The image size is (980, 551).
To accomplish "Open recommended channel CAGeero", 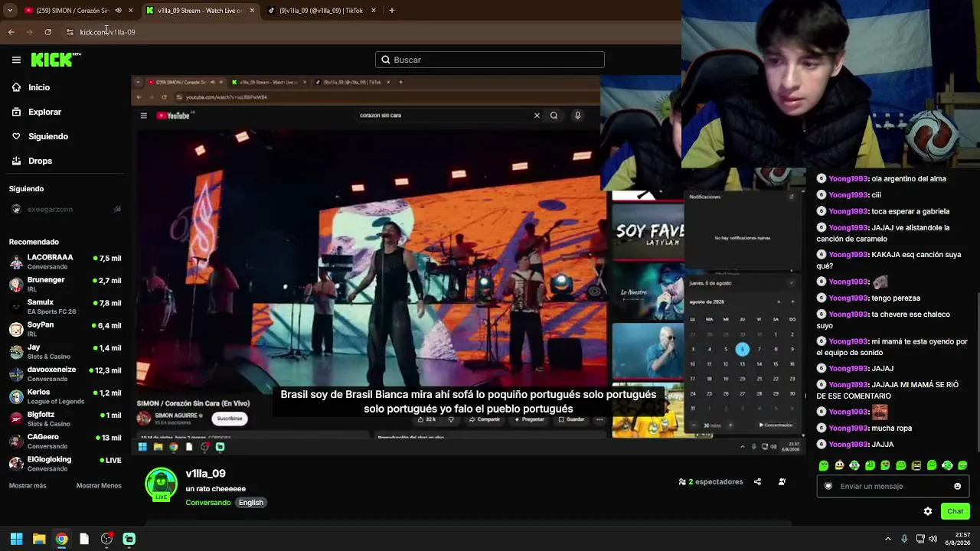I will 65,442.
